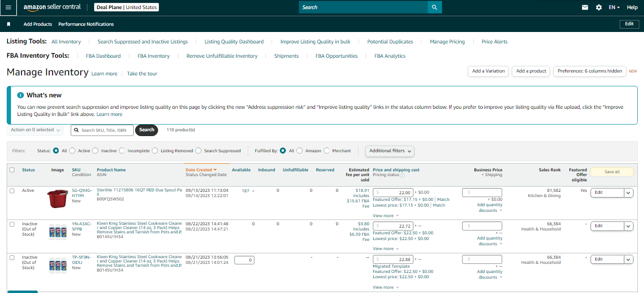Open the Take the tour link
The height and width of the screenshot is (293, 644).
142,74
